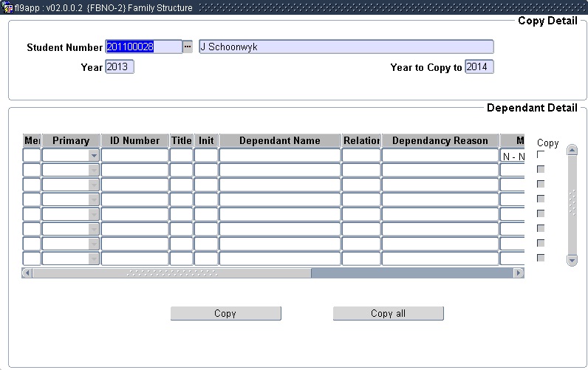Open the third row Primary dropdown

(93, 185)
